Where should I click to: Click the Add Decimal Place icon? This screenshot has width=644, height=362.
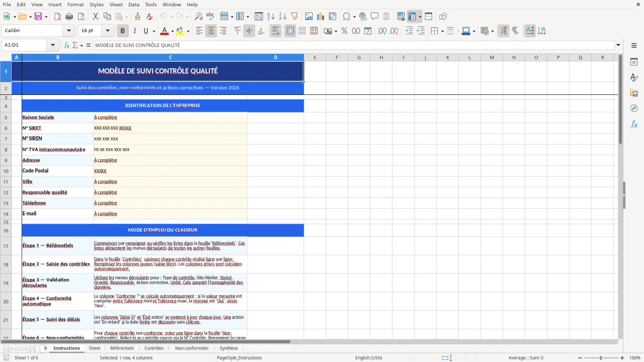click(x=383, y=31)
